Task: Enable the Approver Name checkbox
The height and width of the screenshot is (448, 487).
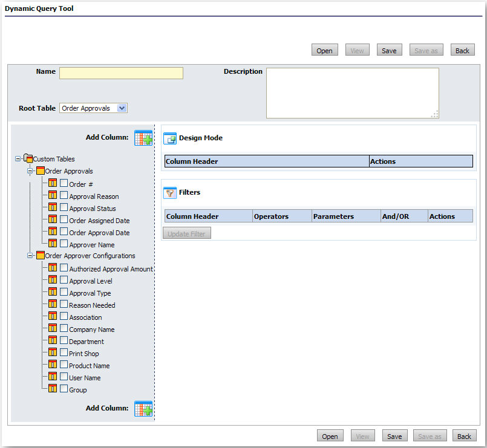Action: 64,244
